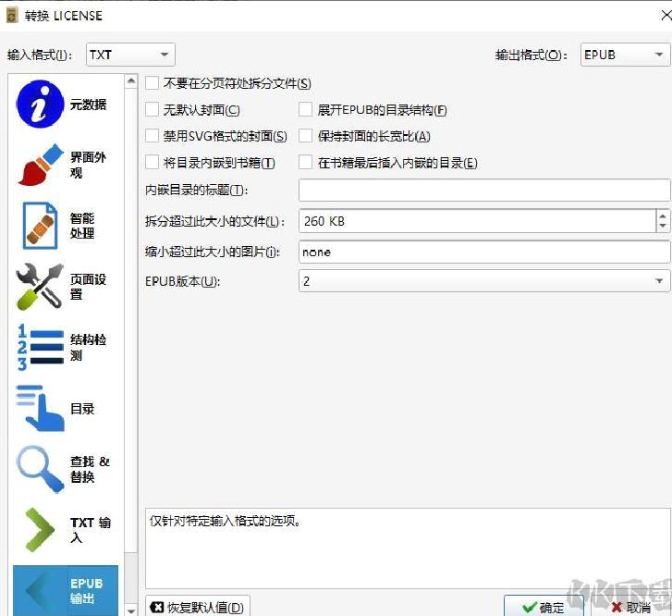Enable 禁用SVG格式的封面 checkbox
672x616 pixels.
pyautogui.click(x=152, y=136)
